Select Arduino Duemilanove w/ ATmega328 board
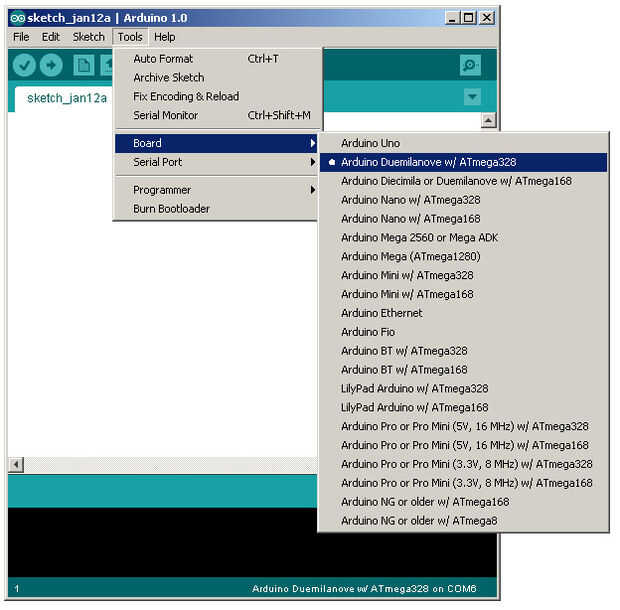Image resolution: width=620 pixels, height=610 pixels. pos(463,162)
